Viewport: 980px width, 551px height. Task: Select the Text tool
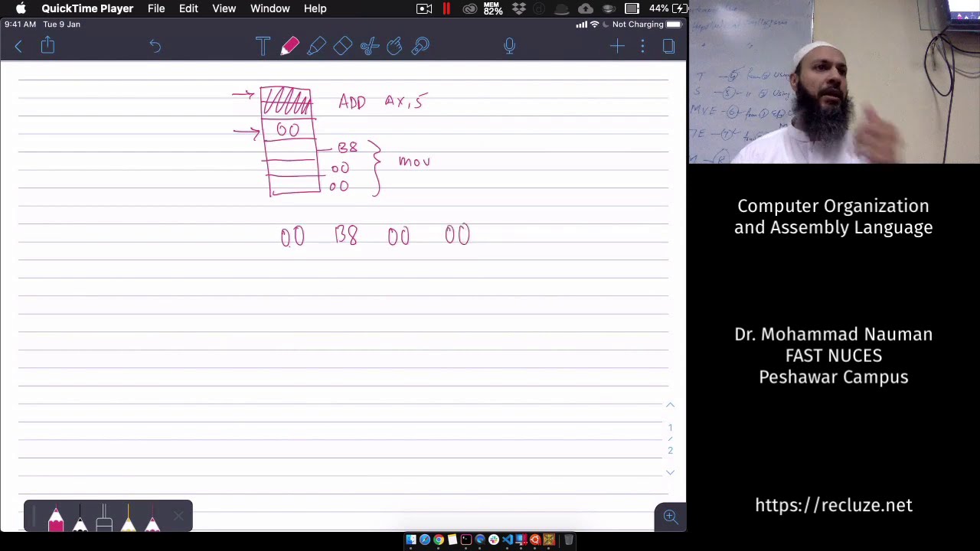coord(263,47)
